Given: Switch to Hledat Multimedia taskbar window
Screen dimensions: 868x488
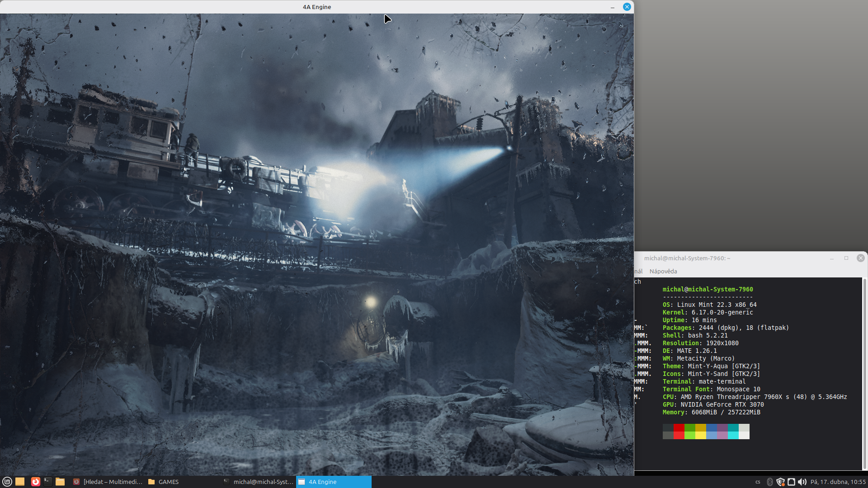Looking at the screenshot, I should tap(108, 482).
